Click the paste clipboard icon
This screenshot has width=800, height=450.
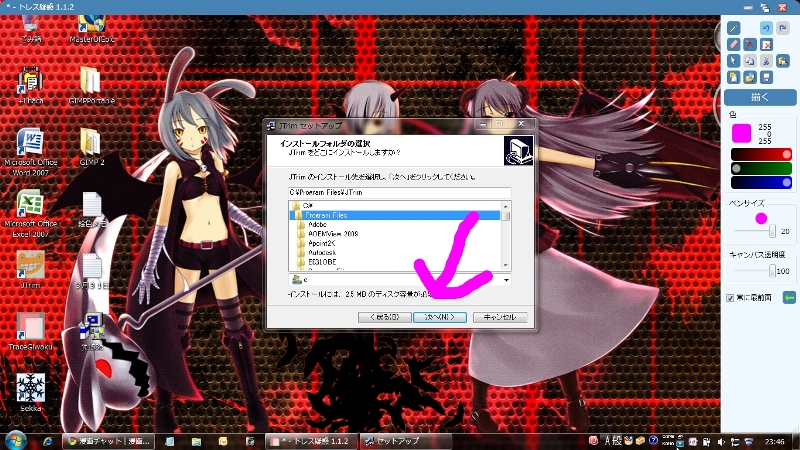point(783,61)
